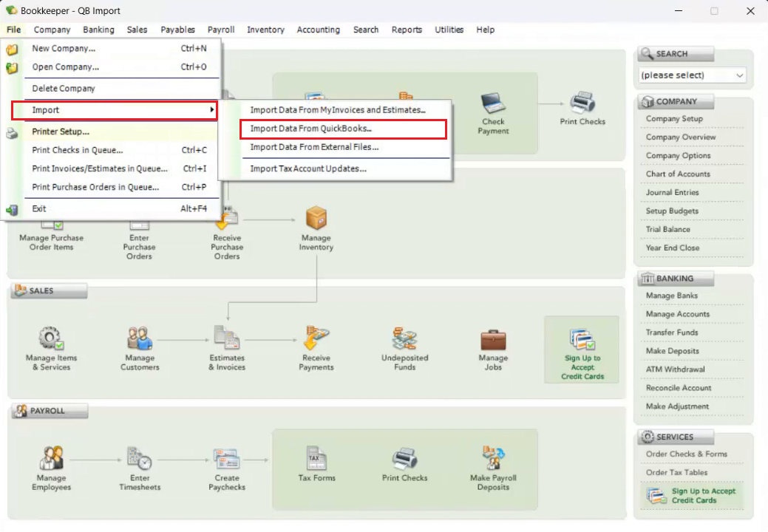Open Order Tax Tables link
The image size is (768, 532).
(x=676, y=472)
